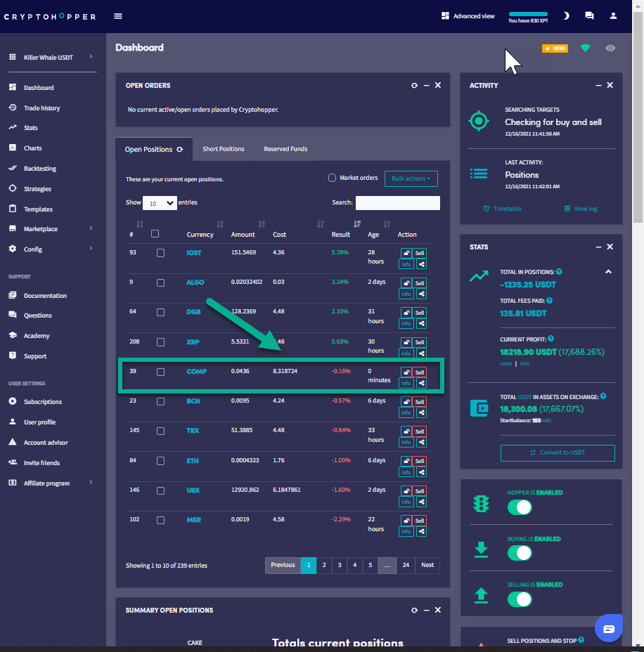Click into the positions Search field
644x652 pixels.
click(397, 203)
